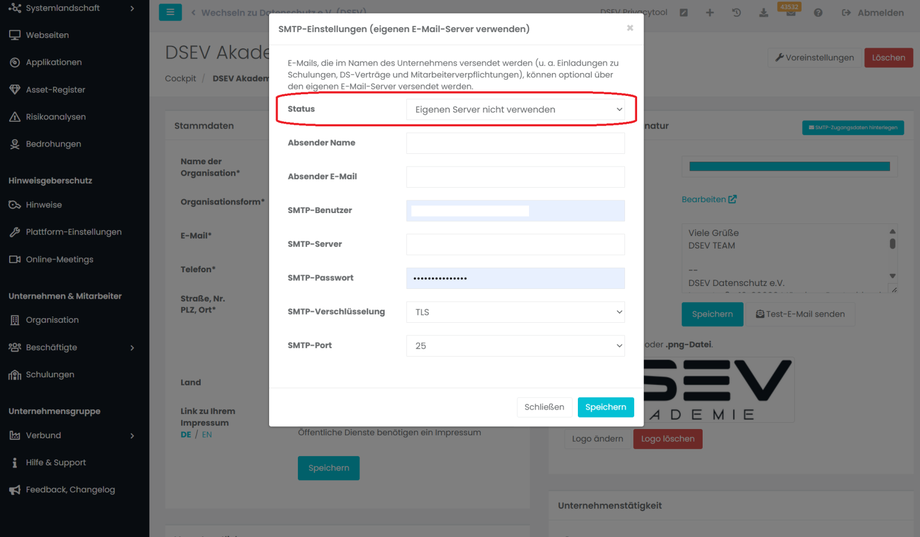Click the Asset-Register diamond icon
The width and height of the screenshot is (920, 537).
[x=15, y=90]
